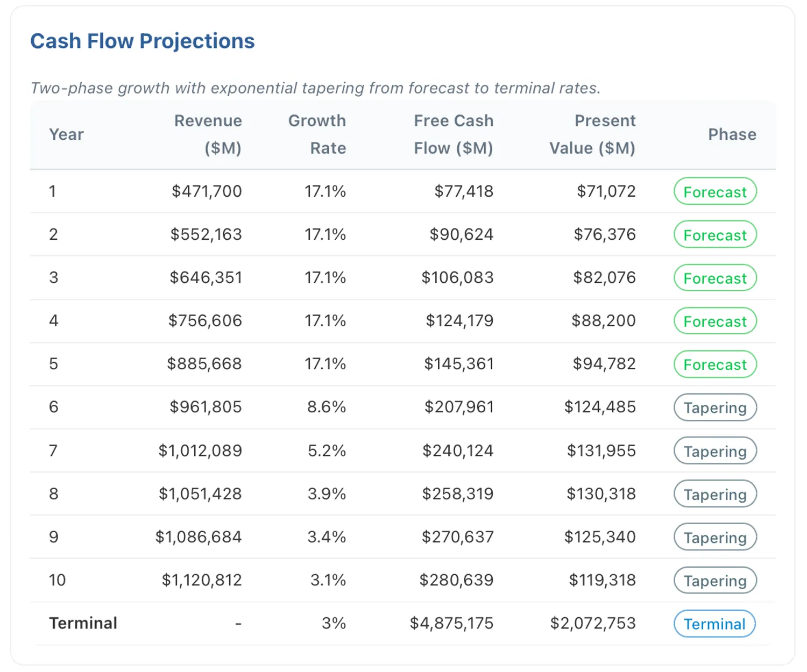This screenshot has width=807, height=672.
Task: Select free cash flow $258,319
Action: click(x=458, y=494)
